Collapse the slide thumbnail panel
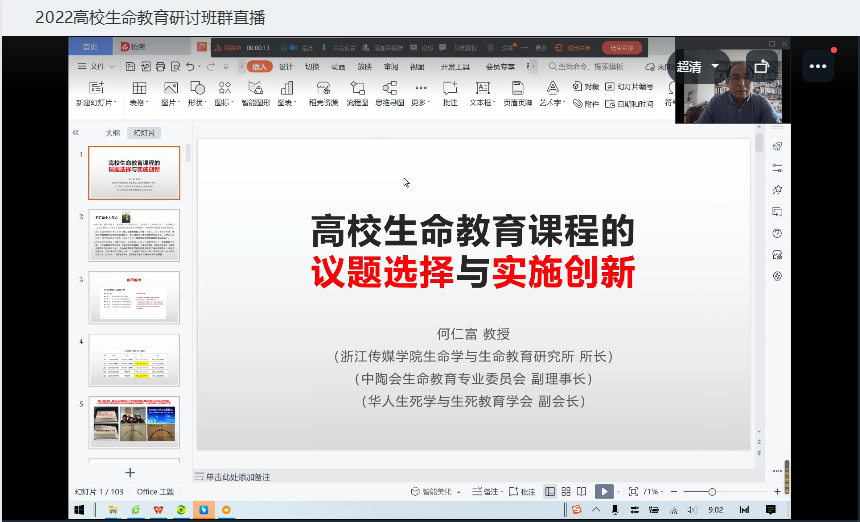Viewport: 860px width, 522px height. pos(75,132)
